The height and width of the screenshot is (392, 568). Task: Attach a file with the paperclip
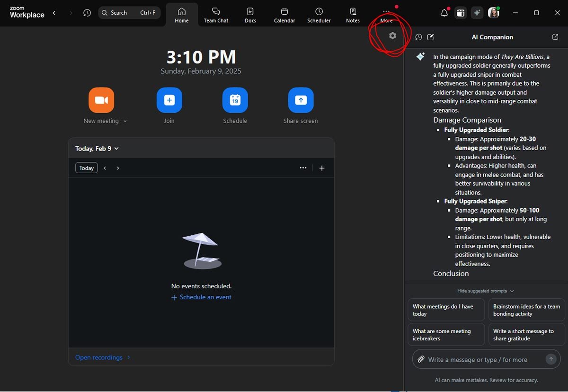420,359
